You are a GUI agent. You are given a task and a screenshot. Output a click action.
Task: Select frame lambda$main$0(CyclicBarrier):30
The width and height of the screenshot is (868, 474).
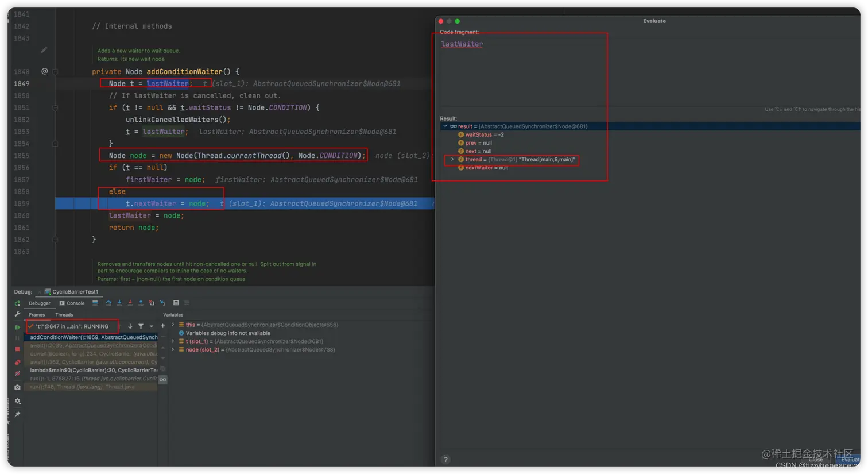point(92,371)
